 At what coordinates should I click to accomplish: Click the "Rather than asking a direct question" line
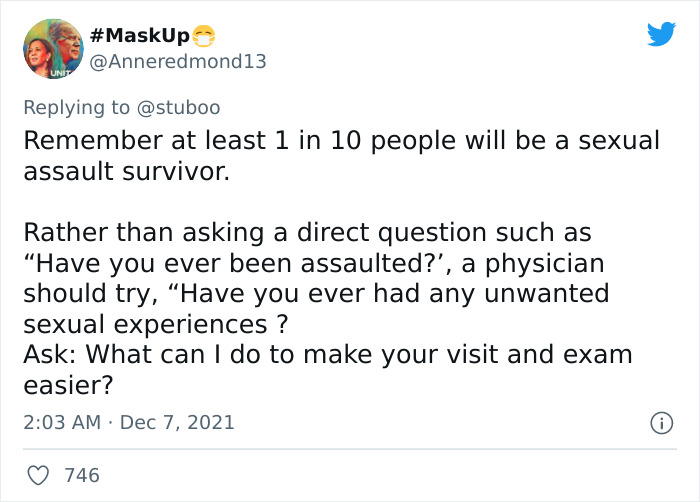tap(307, 233)
